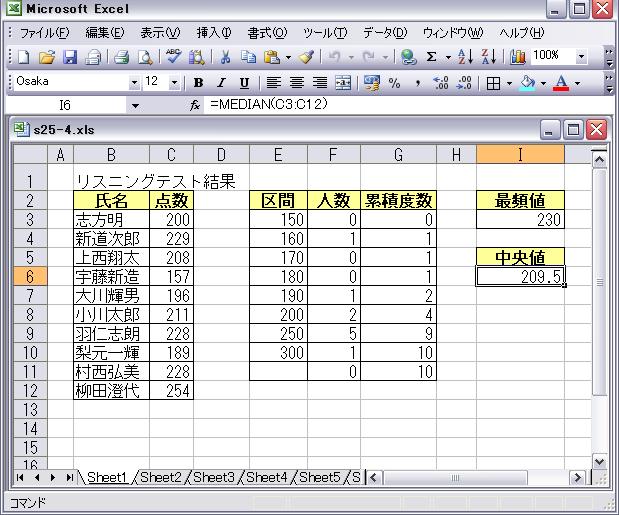
Task: Click the horizontal scrollbar thumb
Action: (x=455, y=478)
